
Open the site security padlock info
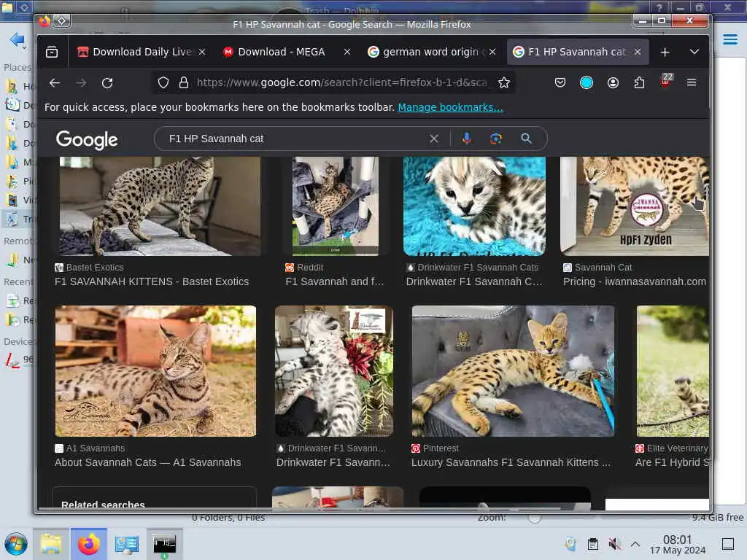pyautogui.click(x=183, y=83)
